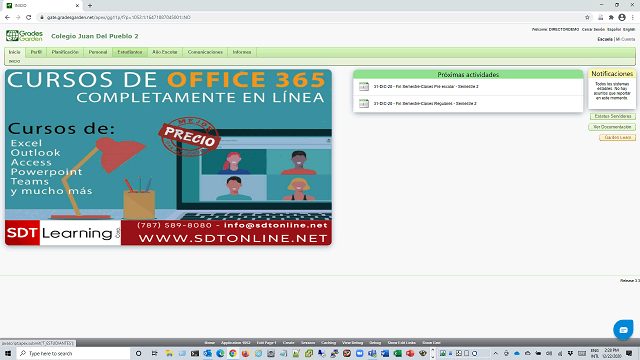This screenshot has height=360, width=640.
Task: Click the Cerrar Sesión link
Action: 593,30
